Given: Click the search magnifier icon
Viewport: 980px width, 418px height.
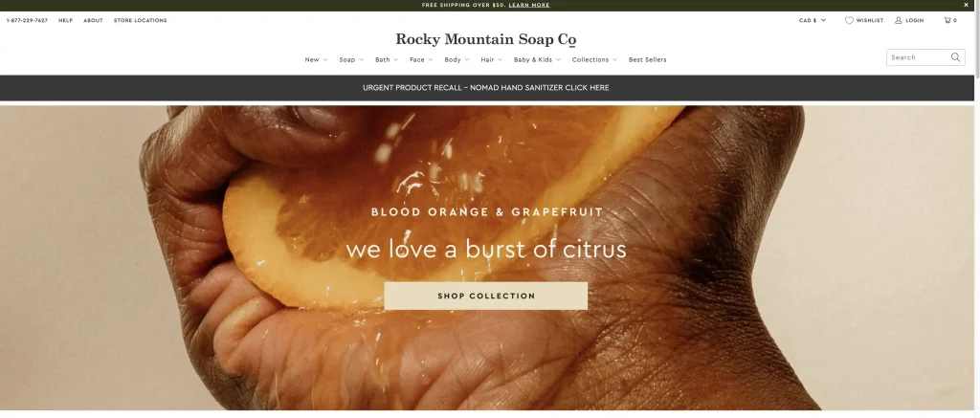Looking at the screenshot, I should [x=955, y=57].
